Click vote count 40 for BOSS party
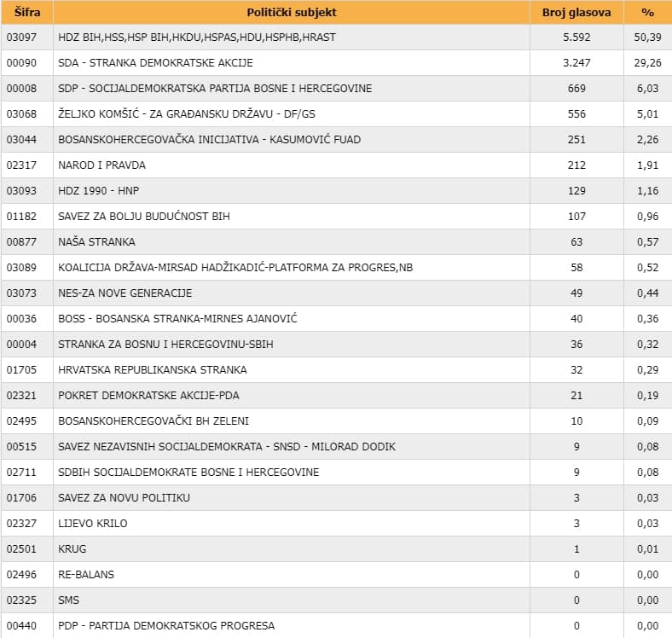The image size is (672, 638). [x=576, y=319]
